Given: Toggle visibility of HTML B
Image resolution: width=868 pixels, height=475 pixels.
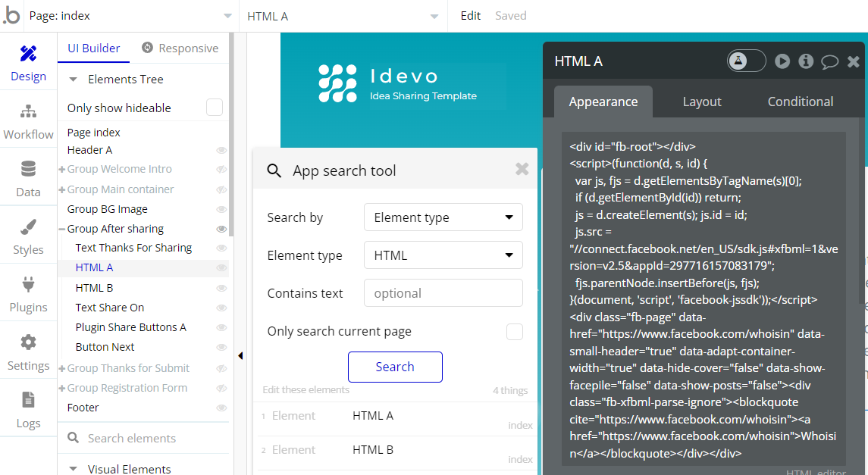Looking at the screenshot, I should coord(221,288).
